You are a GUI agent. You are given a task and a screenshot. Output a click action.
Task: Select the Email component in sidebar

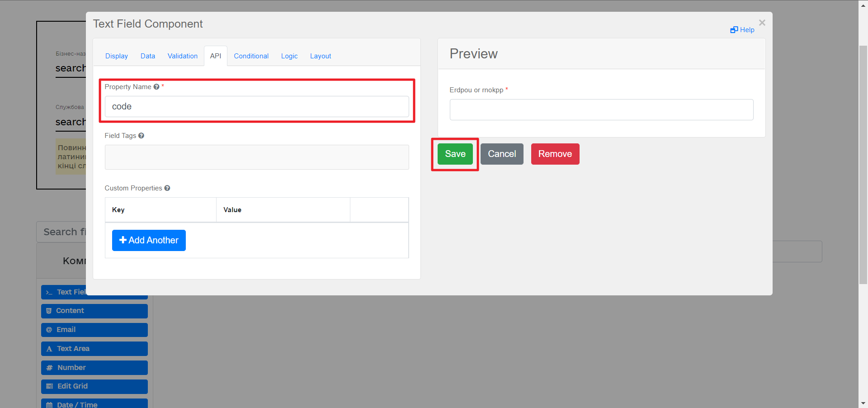coord(94,330)
